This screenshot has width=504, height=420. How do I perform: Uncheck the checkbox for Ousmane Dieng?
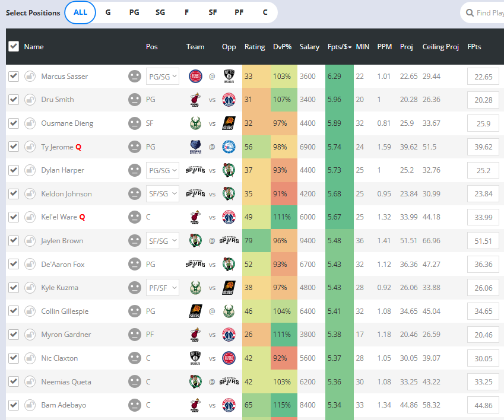point(14,123)
